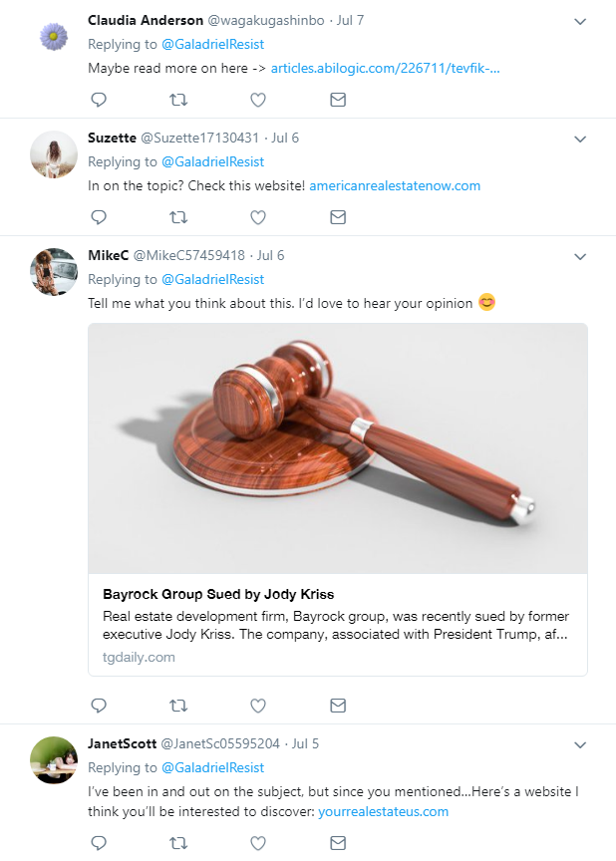The width and height of the screenshot is (616, 861).
Task: Open the gavel image link card
Action: tap(338, 448)
